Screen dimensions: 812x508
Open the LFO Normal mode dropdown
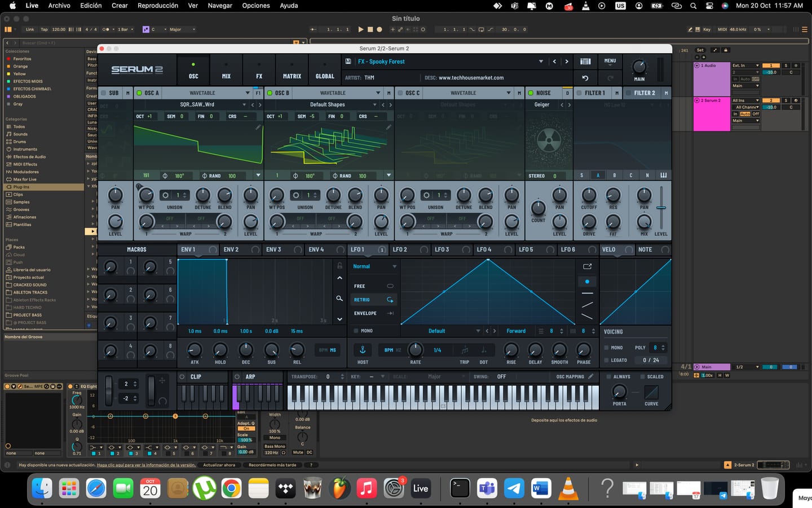(374, 266)
